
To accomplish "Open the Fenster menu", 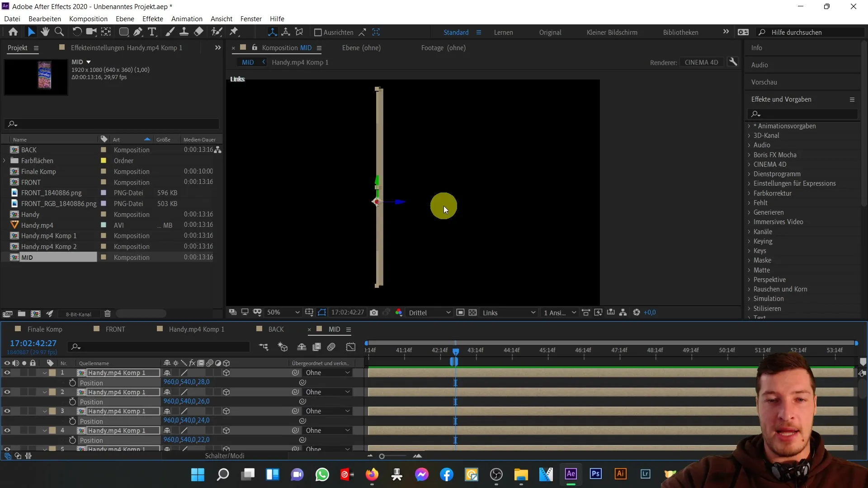I will (251, 19).
